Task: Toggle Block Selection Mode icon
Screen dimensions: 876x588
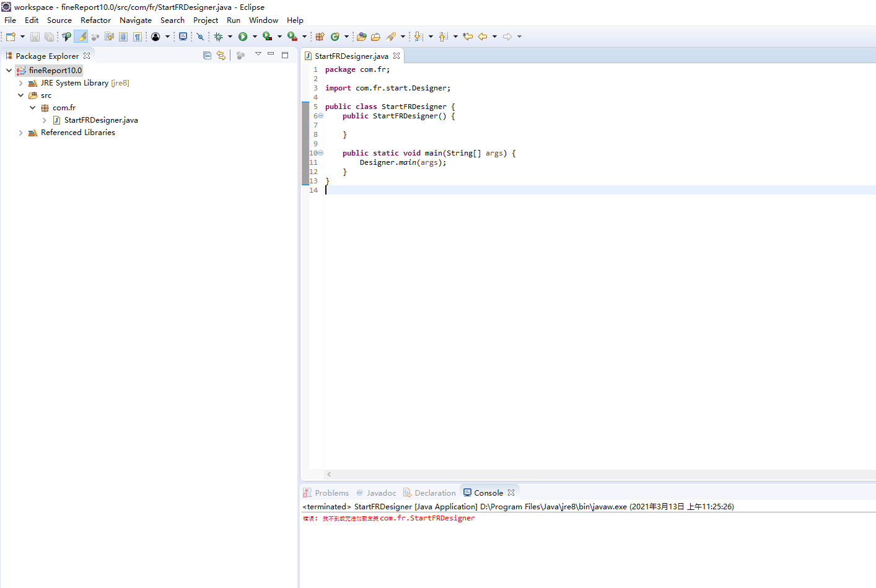Action: (123, 37)
